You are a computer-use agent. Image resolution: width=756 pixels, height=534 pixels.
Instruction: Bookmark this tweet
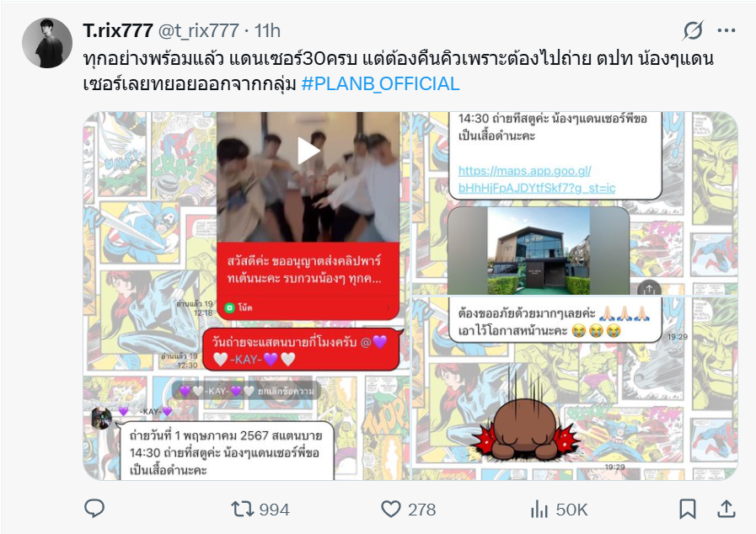pyautogui.click(x=687, y=509)
